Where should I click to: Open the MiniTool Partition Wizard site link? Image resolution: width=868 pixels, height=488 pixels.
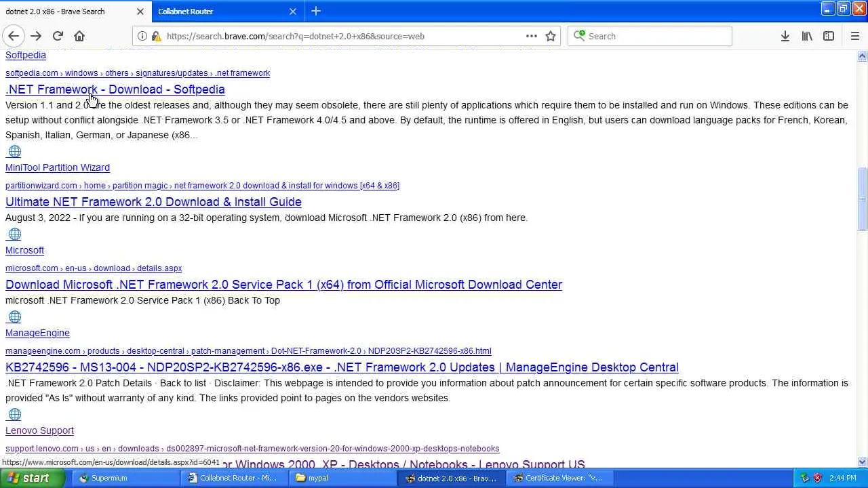click(x=58, y=167)
